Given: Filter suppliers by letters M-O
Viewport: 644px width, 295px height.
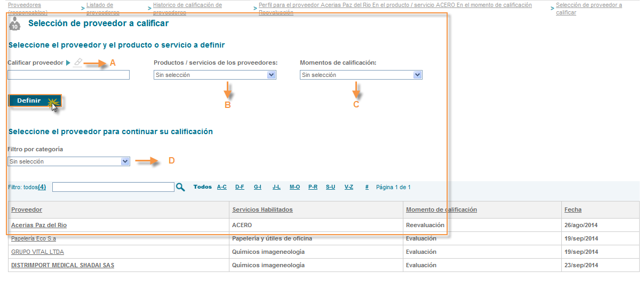Looking at the screenshot, I should (x=295, y=187).
